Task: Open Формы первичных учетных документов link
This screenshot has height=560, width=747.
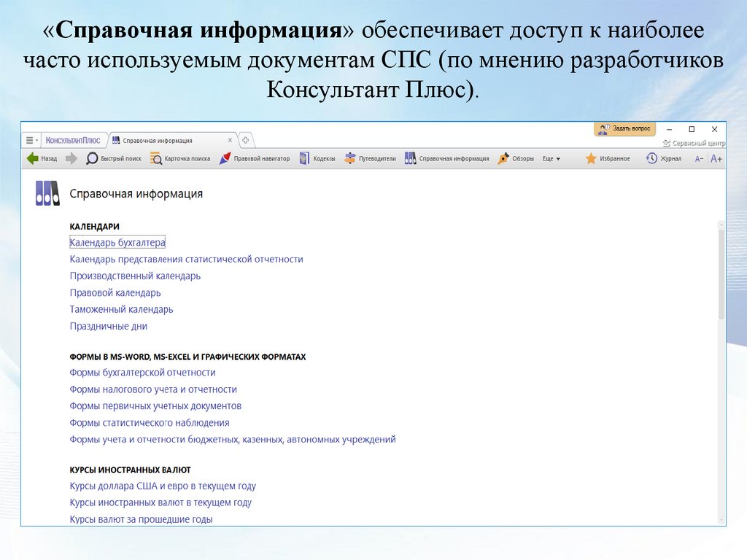Action: (x=155, y=406)
